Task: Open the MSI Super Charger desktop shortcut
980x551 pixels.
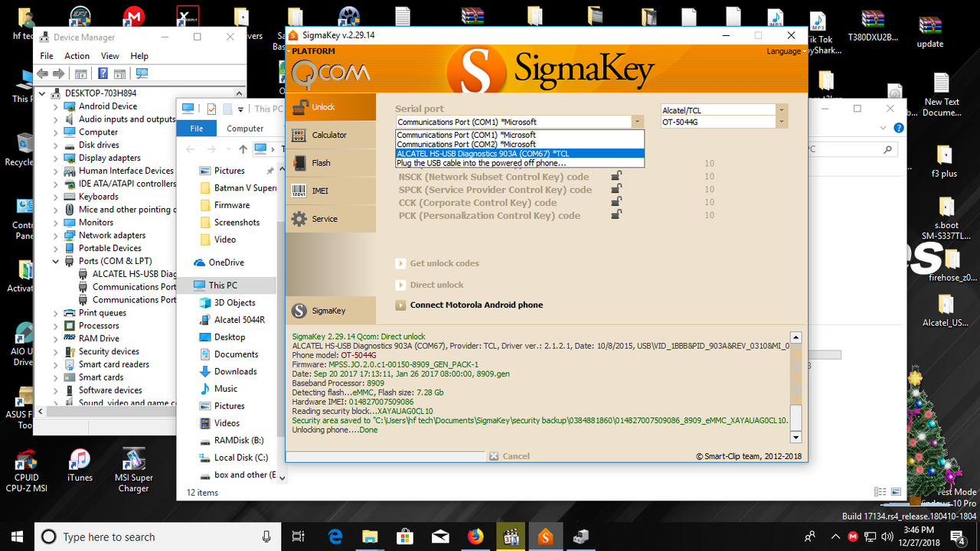Action: (133, 471)
